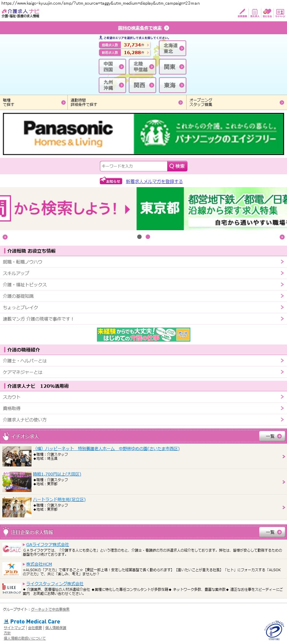Viewport: 287px width, 644px height.
Task: Select the 関東 region button
Action: click(173, 67)
